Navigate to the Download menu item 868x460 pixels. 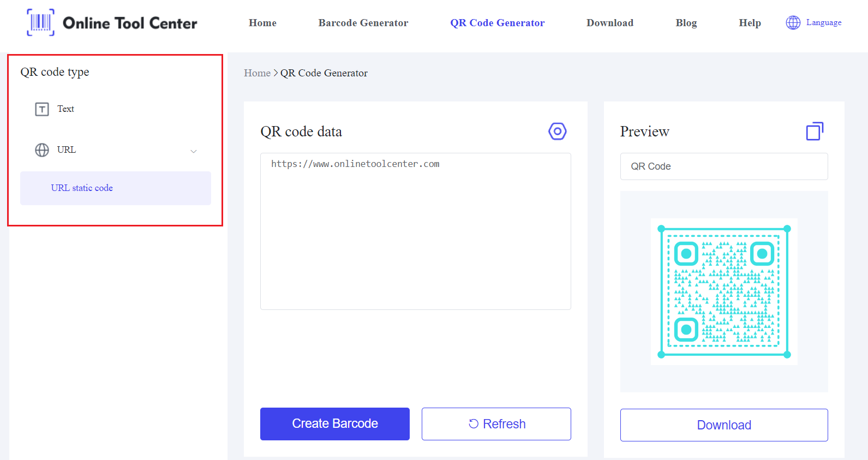[x=609, y=23]
